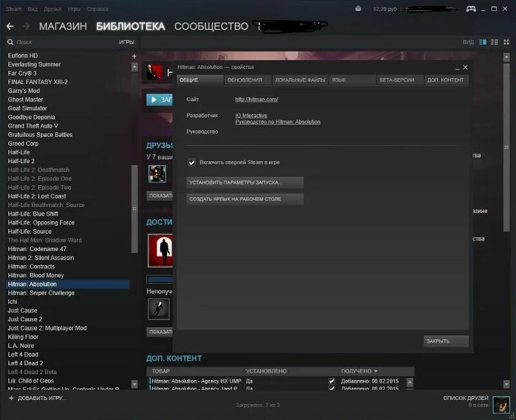Click the plus icon beside Add Game
This screenshot has width=516, height=420.
pos(11,398)
